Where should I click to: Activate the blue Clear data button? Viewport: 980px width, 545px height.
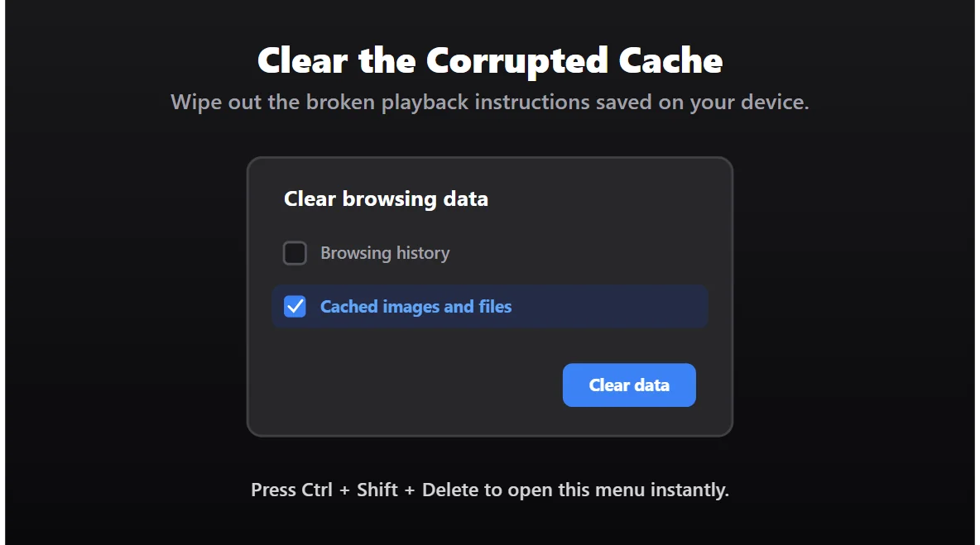pyautogui.click(x=629, y=385)
